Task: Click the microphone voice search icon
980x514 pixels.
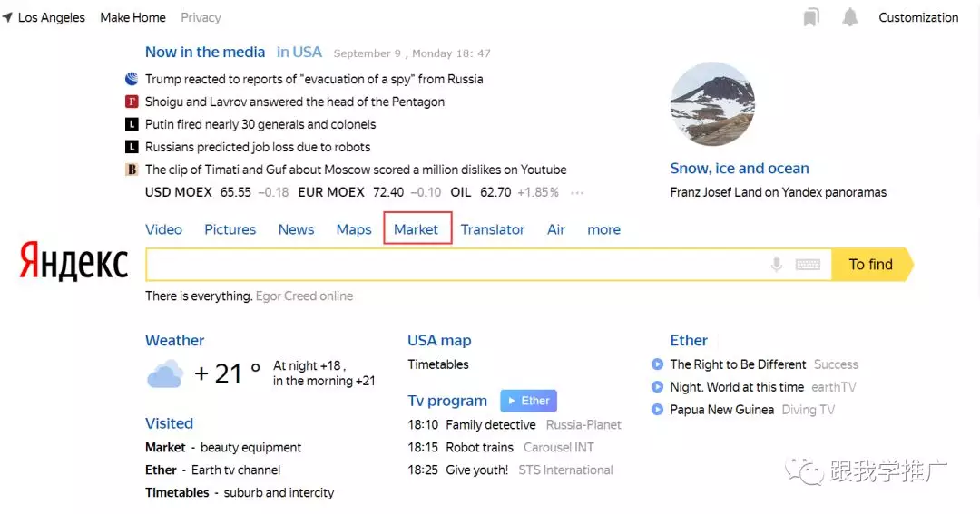Action: [x=777, y=265]
